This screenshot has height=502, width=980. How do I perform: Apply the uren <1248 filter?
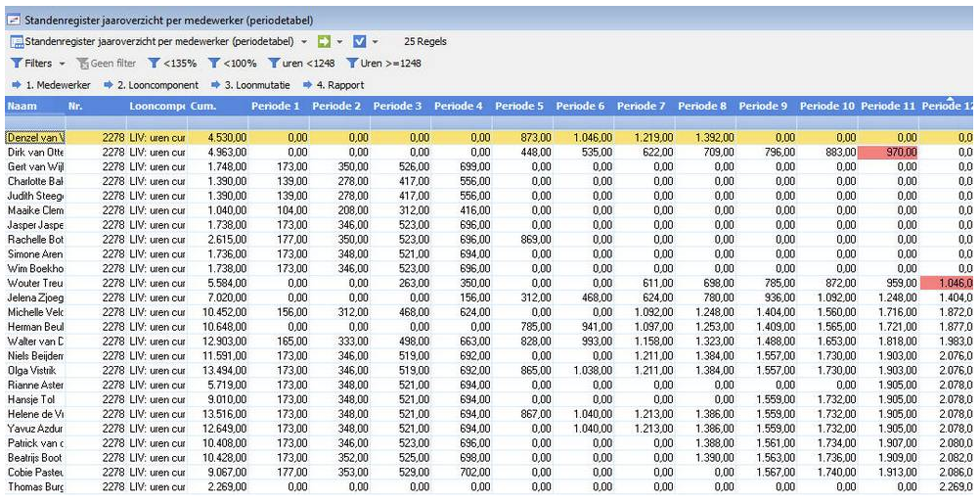[301, 64]
